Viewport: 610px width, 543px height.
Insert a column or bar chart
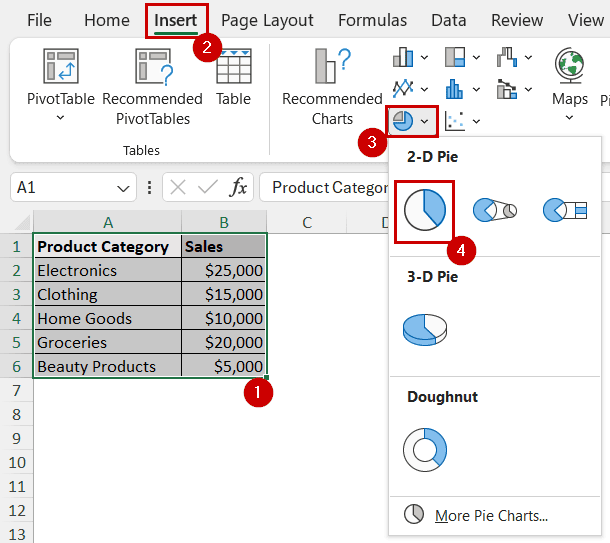403,58
